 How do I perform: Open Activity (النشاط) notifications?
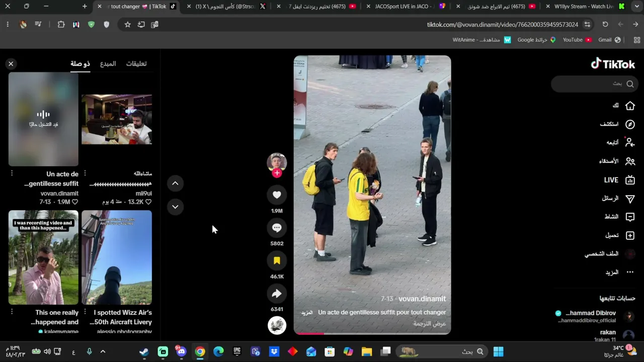pos(619,217)
